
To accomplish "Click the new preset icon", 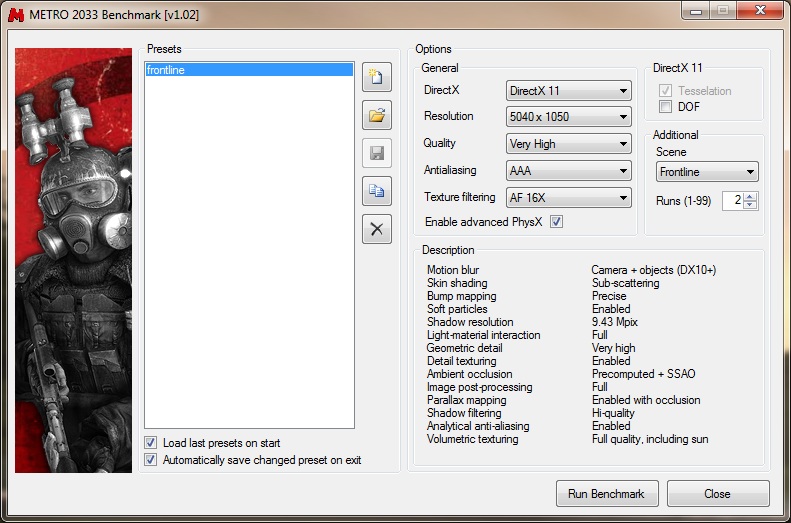I will pyautogui.click(x=376, y=77).
